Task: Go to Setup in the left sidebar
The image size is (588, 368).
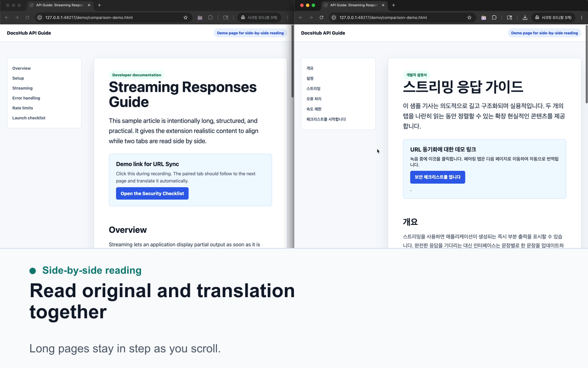Action: pos(18,78)
